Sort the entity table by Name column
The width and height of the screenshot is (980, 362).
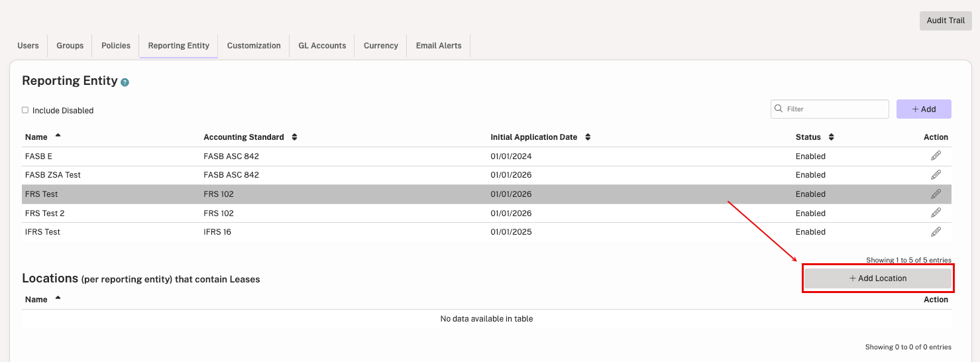43,137
